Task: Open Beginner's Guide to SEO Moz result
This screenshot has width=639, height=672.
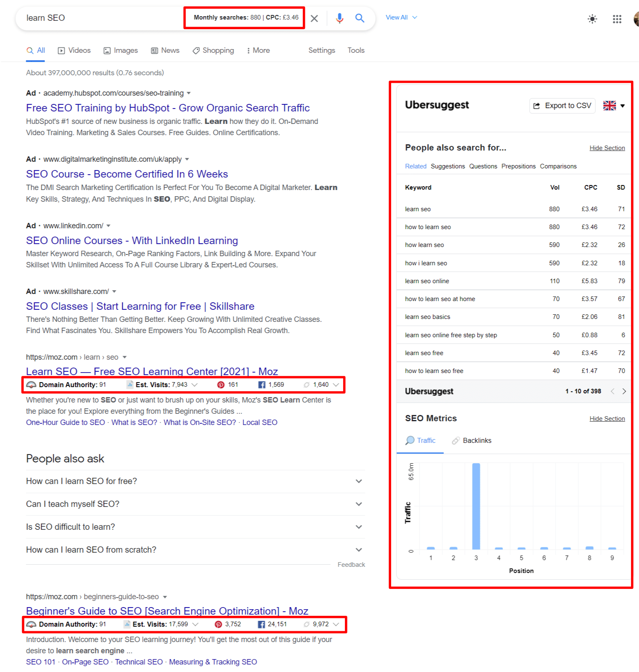Action: click(167, 611)
